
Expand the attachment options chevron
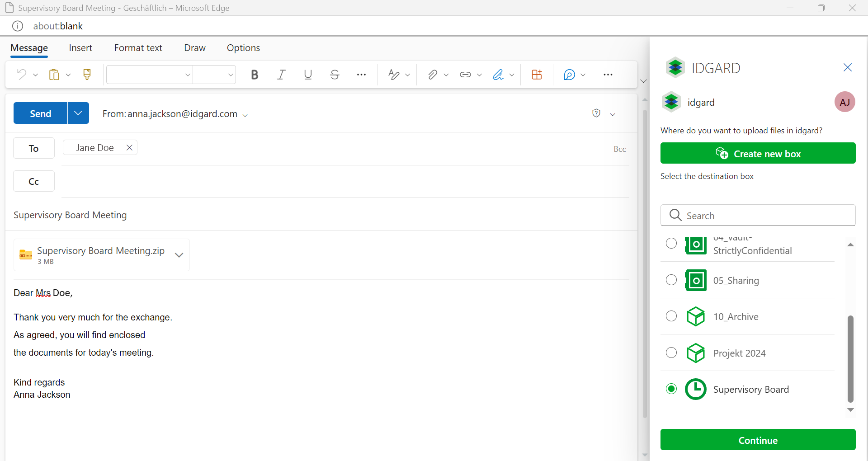click(179, 255)
